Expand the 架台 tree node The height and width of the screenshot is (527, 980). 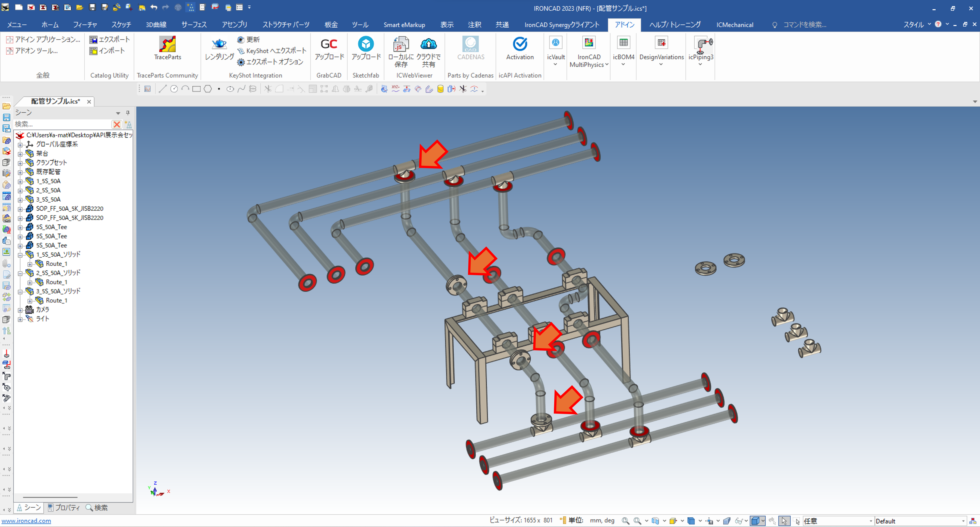click(x=20, y=154)
